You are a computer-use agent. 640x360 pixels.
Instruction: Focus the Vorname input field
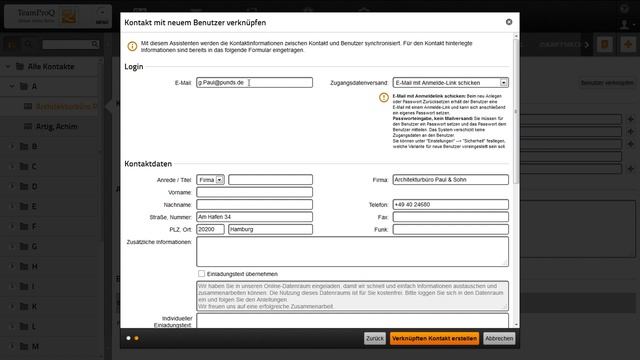254,192
